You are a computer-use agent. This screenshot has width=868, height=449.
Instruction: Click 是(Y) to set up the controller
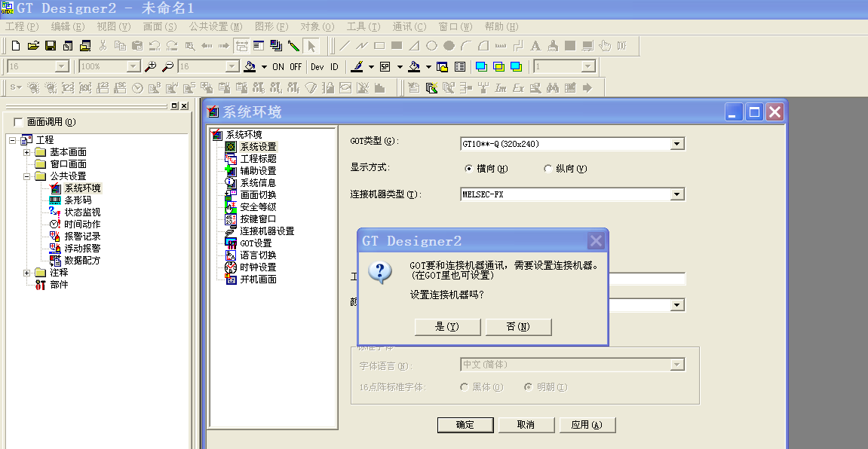(x=447, y=327)
